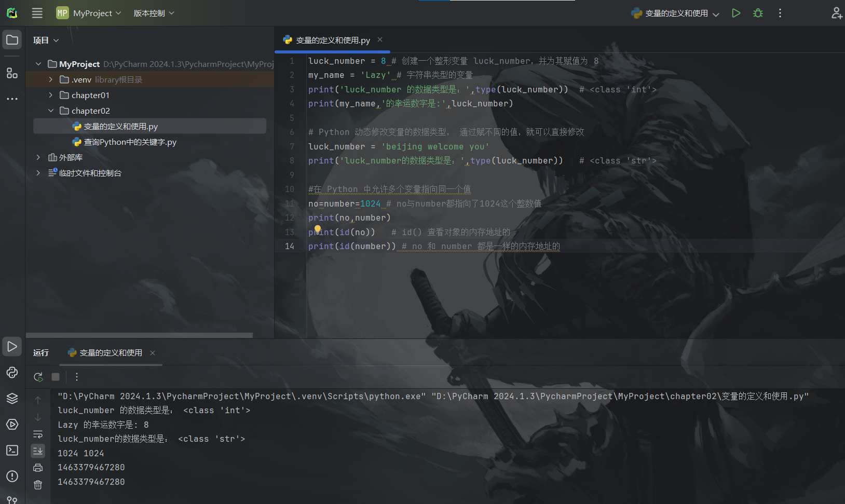The width and height of the screenshot is (845, 504).
Task: Open the Project tool window icon
Action: [12, 40]
